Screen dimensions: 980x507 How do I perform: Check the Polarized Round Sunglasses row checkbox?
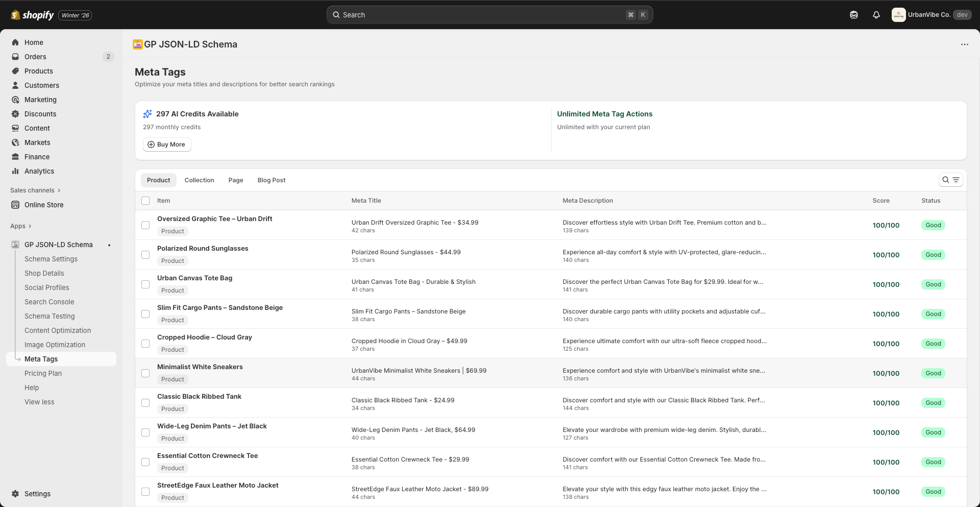145,255
